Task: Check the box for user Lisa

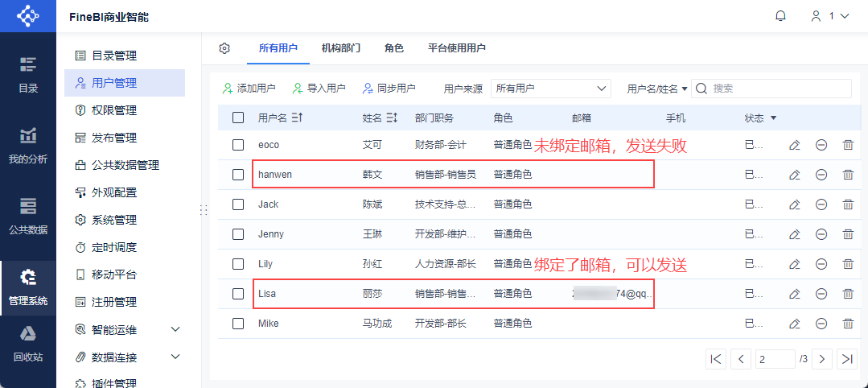Action: [x=238, y=294]
